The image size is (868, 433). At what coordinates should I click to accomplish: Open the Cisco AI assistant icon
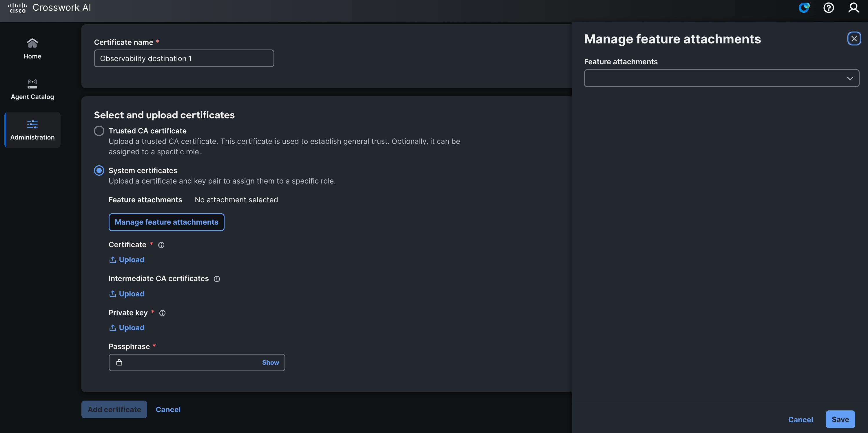(804, 8)
